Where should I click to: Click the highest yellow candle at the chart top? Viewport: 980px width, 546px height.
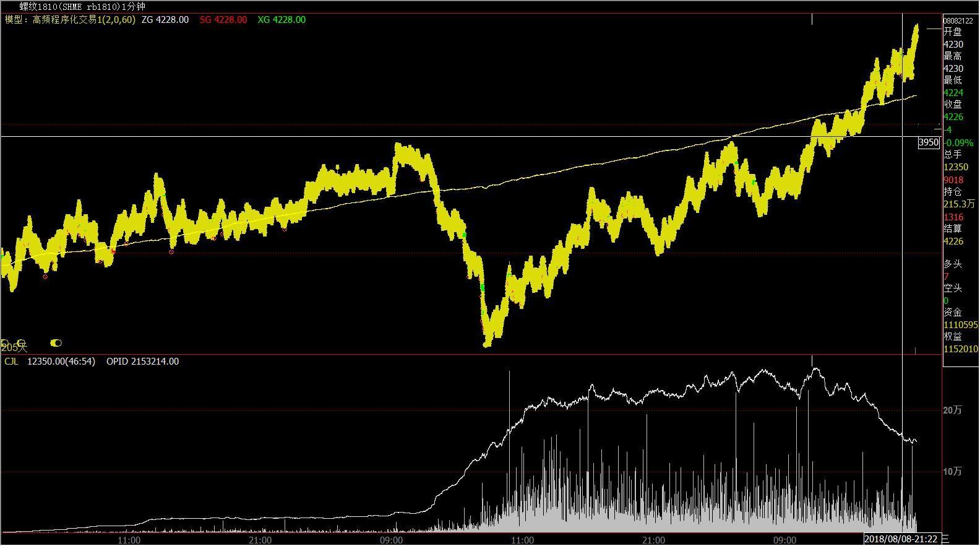pos(916,27)
